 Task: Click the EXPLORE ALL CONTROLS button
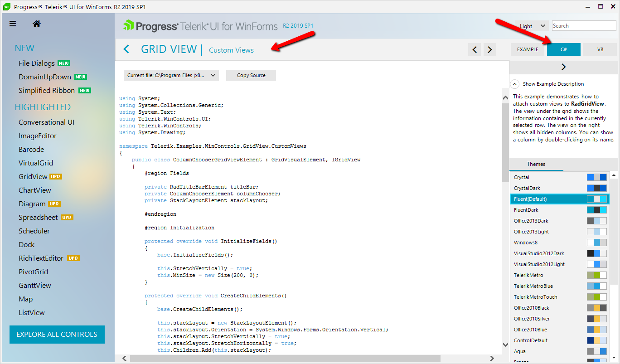click(x=57, y=335)
